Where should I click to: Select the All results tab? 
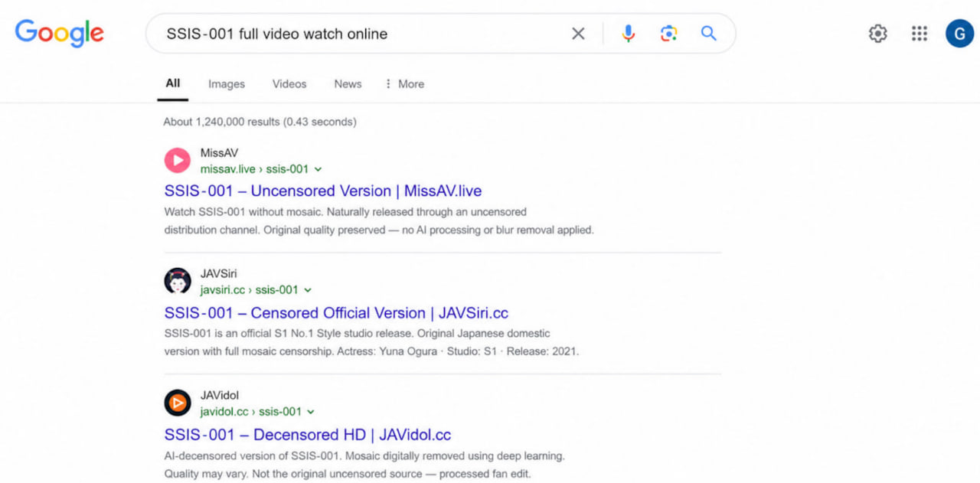pyautogui.click(x=173, y=83)
